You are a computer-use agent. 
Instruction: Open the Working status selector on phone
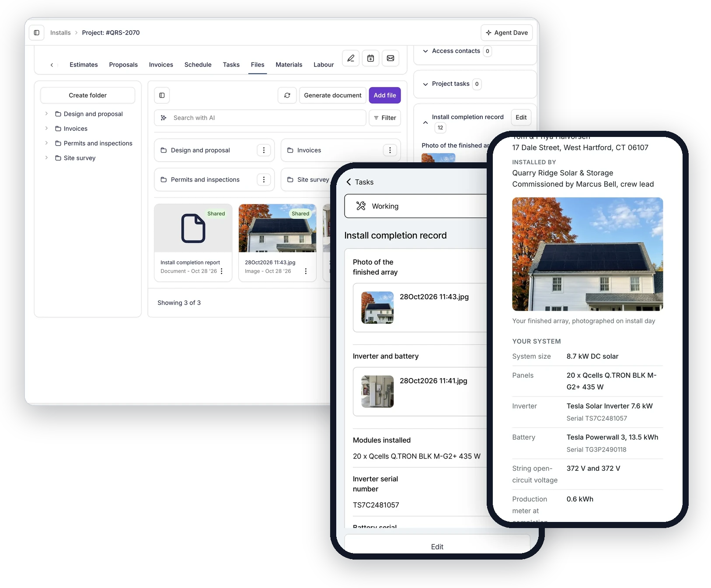pyautogui.click(x=415, y=206)
